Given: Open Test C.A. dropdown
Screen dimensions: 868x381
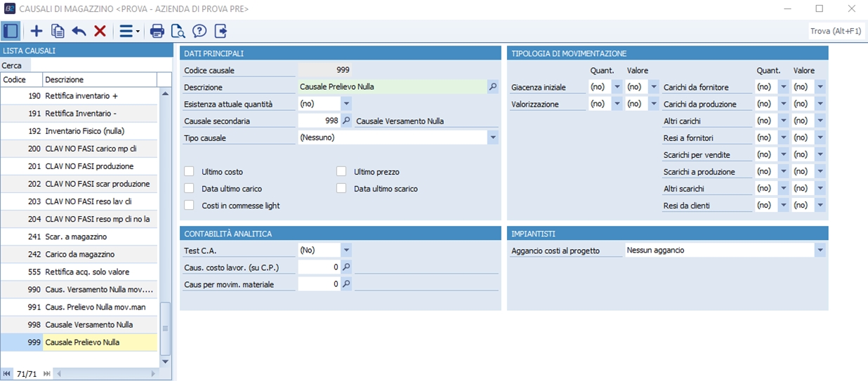Looking at the screenshot, I should coord(346,249).
